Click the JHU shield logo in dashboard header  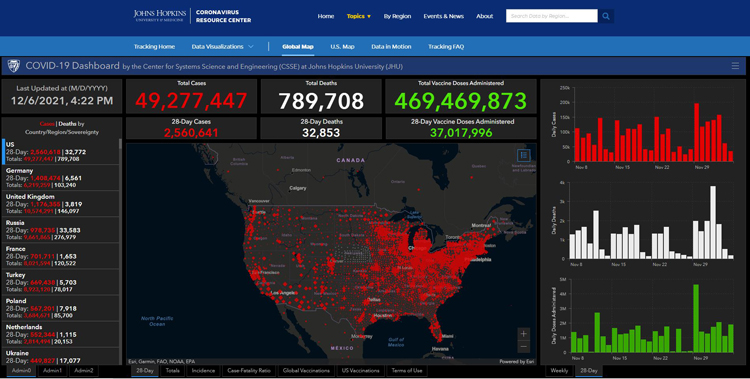tap(13, 66)
